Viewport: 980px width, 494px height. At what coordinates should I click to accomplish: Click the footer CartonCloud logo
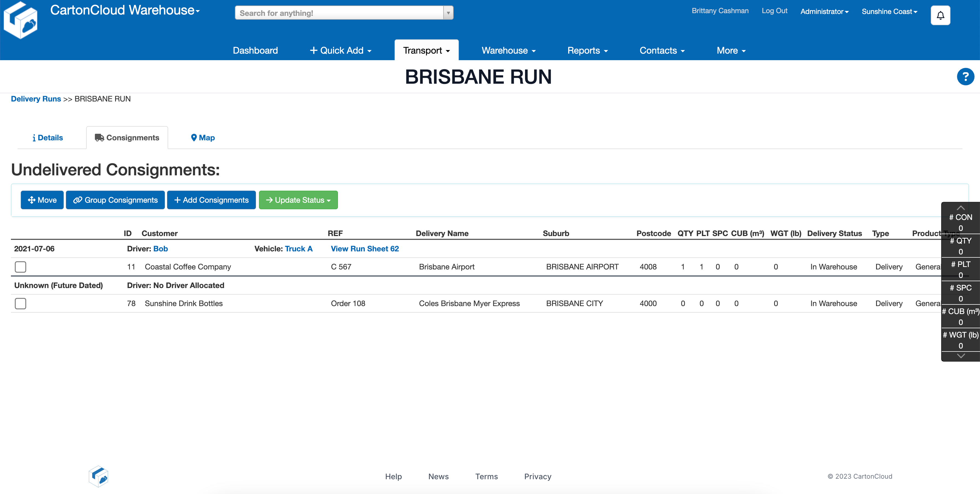point(98,476)
